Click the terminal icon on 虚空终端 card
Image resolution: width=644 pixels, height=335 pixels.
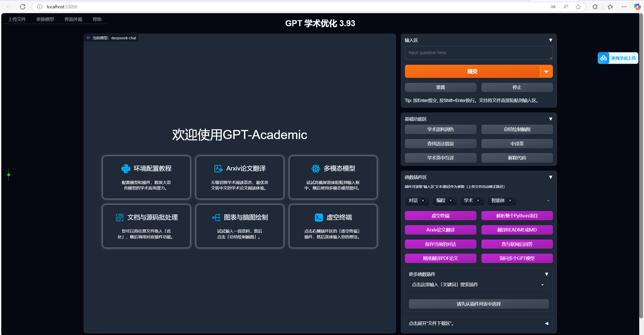coord(319,217)
